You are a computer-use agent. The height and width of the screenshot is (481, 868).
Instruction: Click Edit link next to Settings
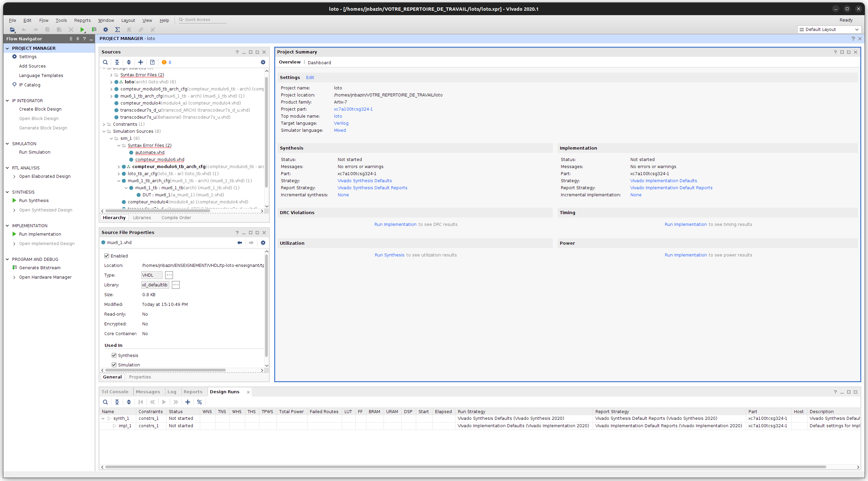pyautogui.click(x=310, y=77)
